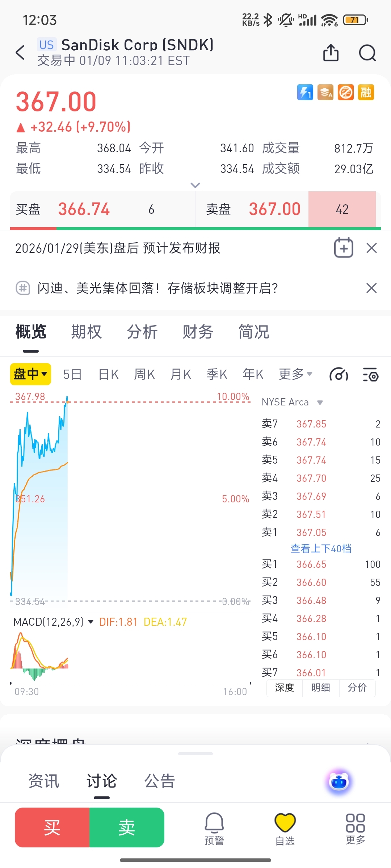Viewport: 391px width, 868px height.
Task: Open chart indicator gauge icon
Action: coord(339,374)
